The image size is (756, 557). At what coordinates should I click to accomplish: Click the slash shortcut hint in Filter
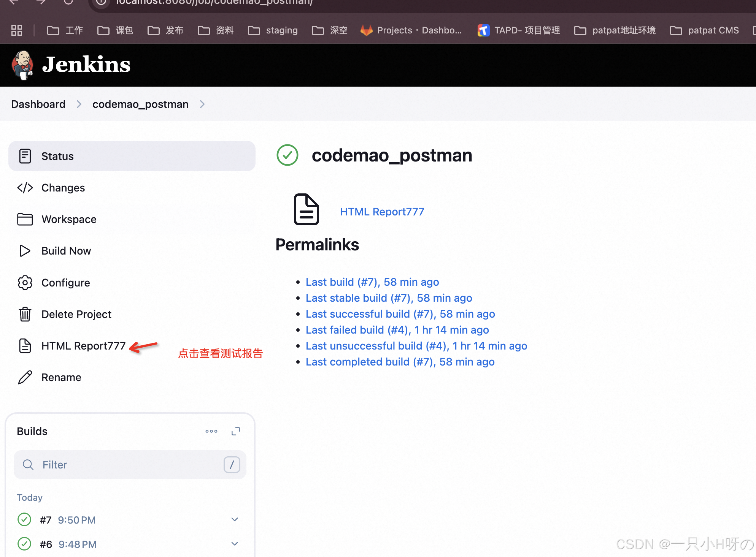(232, 464)
